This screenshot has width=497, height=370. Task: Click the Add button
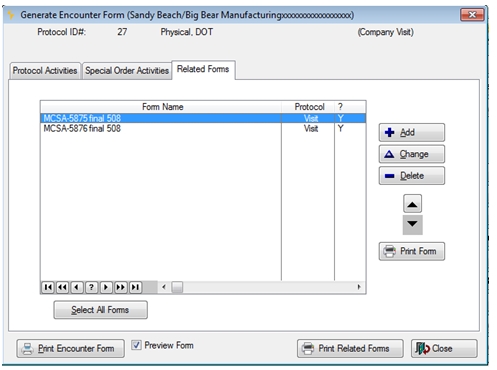tap(412, 132)
